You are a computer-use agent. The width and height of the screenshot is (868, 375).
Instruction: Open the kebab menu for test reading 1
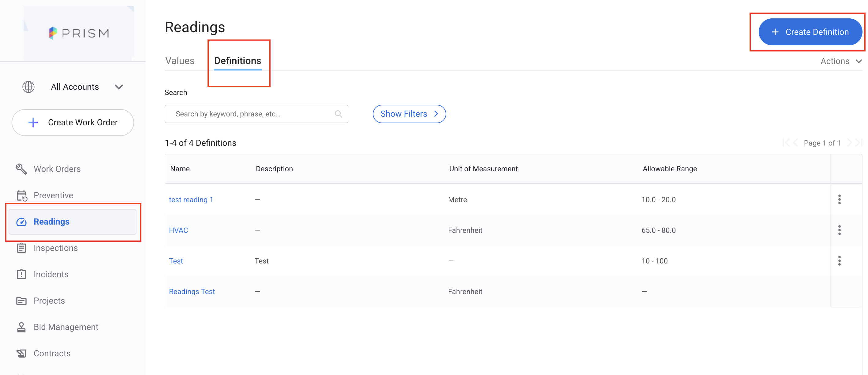pyautogui.click(x=839, y=199)
